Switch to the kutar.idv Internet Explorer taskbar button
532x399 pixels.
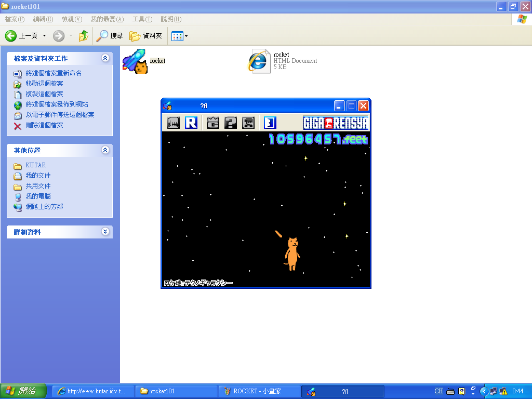point(92,391)
